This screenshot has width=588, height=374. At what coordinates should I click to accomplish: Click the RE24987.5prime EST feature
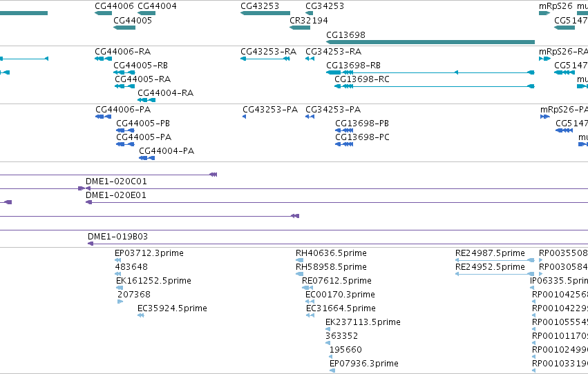coord(495,260)
